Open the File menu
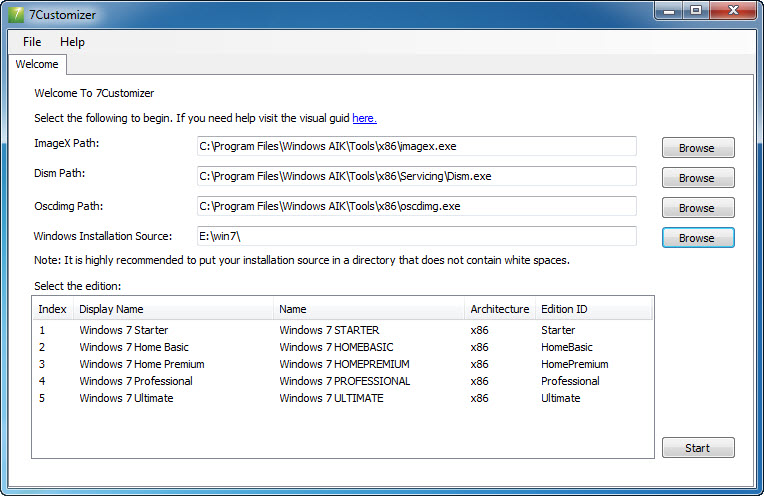Image resolution: width=764 pixels, height=496 pixels. [32, 42]
